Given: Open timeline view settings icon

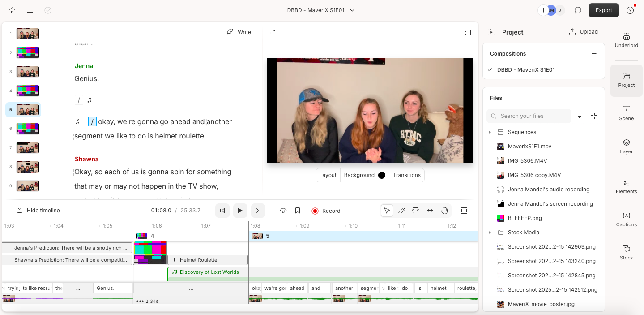Looking at the screenshot, I should (464, 211).
